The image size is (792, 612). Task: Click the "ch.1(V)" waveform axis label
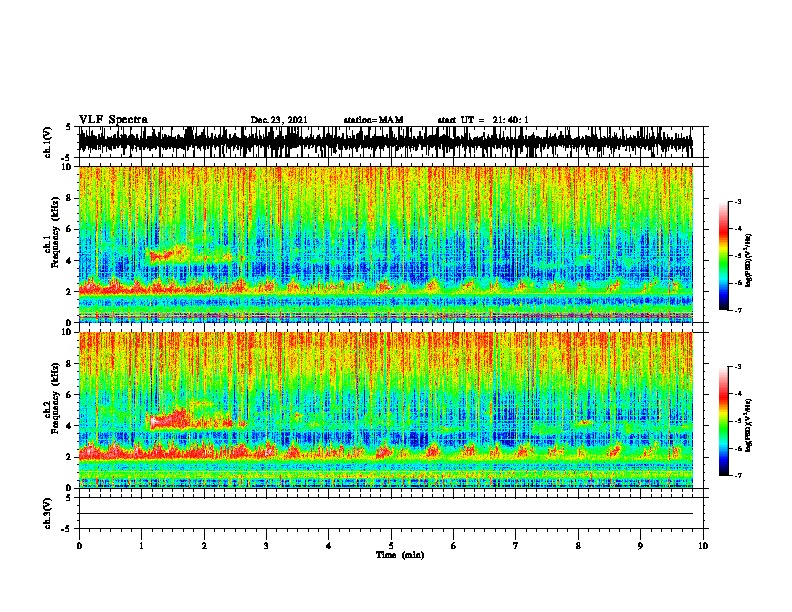point(48,142)
